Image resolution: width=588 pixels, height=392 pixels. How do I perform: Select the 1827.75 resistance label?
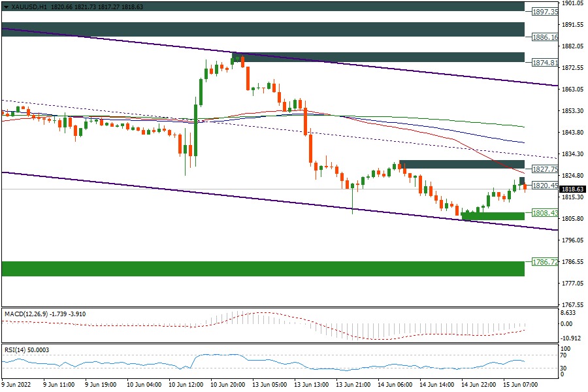(x=545, y=169)
